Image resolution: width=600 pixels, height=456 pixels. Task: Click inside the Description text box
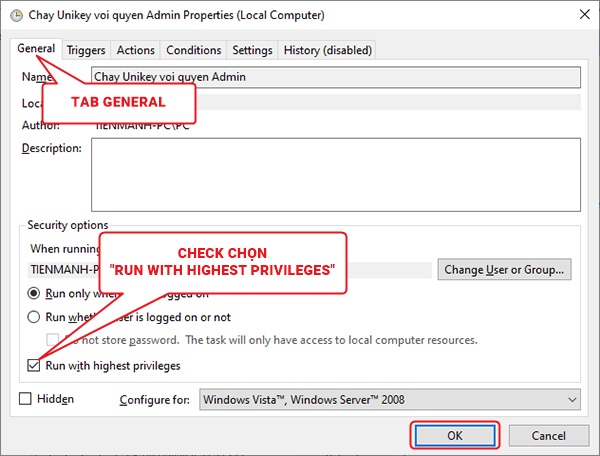point(336,174)
